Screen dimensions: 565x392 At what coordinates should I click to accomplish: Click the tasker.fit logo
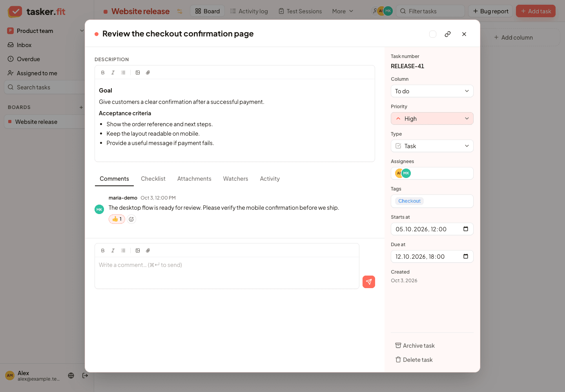pyautogui.click(x=36, y=11)
